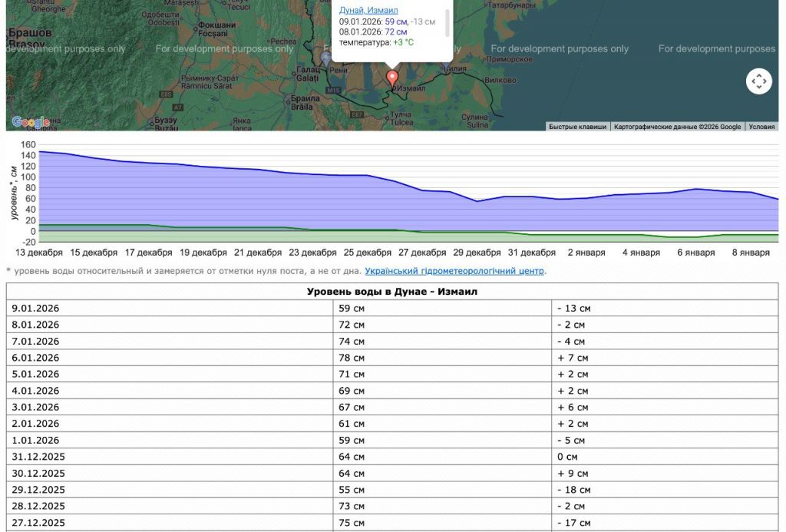The image size is (786, 532).
Task: Select the 9.01.2026 table row date
Action: pyautogui.click(x=35, y=309)
